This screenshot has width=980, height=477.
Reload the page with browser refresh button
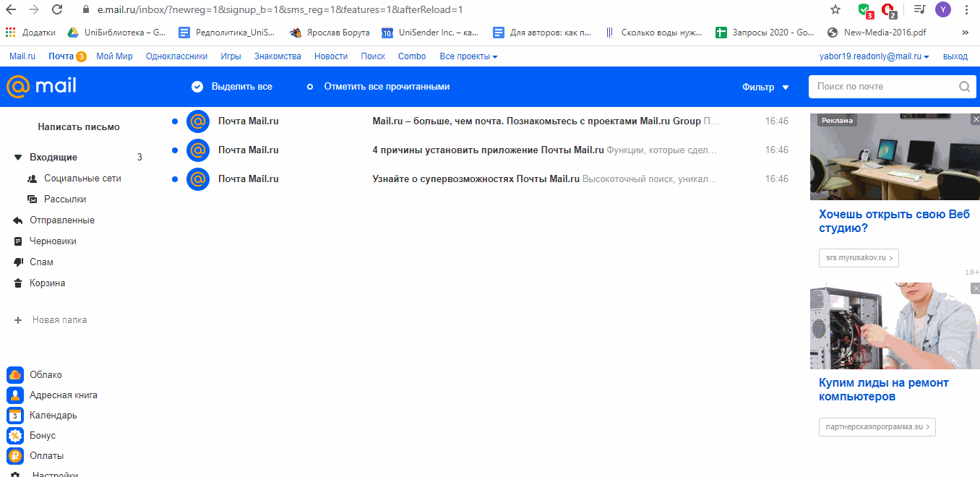pos(58,10)
